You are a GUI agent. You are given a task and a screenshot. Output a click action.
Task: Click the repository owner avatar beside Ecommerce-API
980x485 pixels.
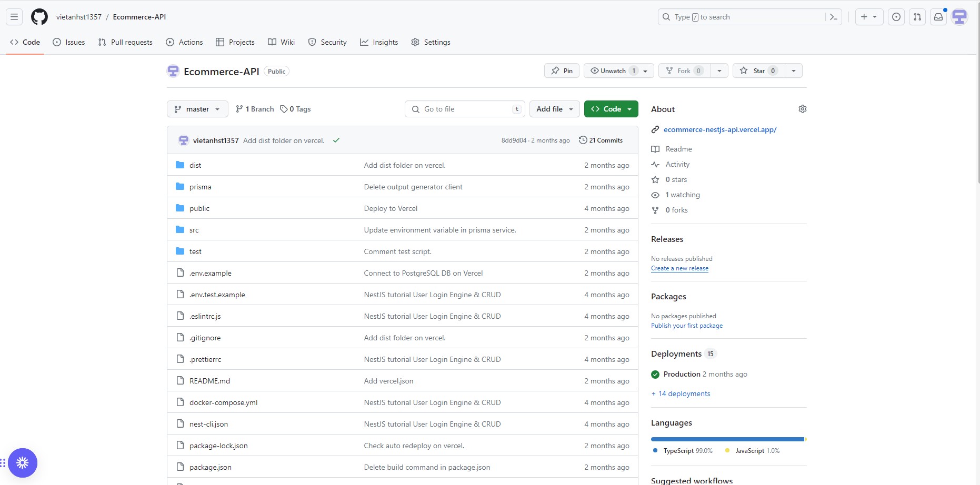[173, 71]
